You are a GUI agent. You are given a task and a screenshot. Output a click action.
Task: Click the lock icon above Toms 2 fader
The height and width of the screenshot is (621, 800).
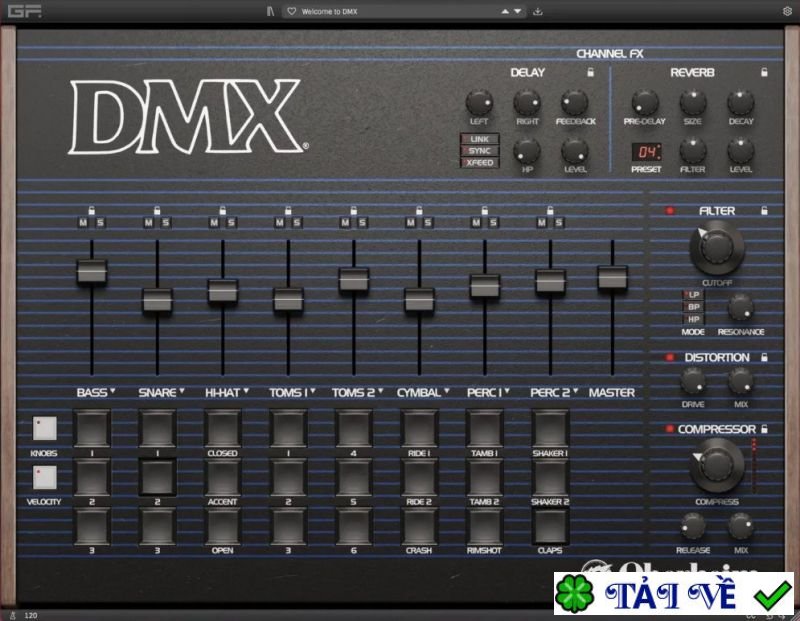click(354, 210)
